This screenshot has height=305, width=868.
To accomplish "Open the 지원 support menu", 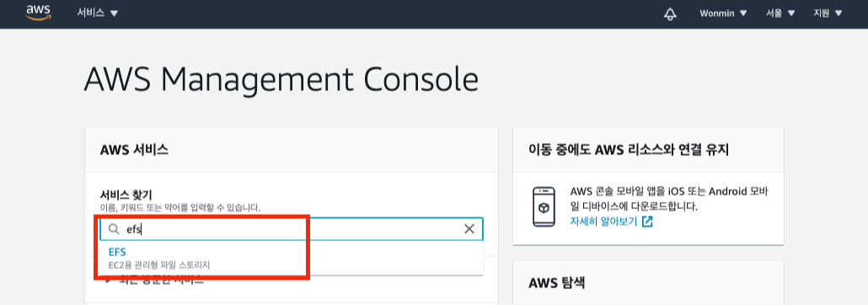I will pyautogui.click(x=828, y=13).
